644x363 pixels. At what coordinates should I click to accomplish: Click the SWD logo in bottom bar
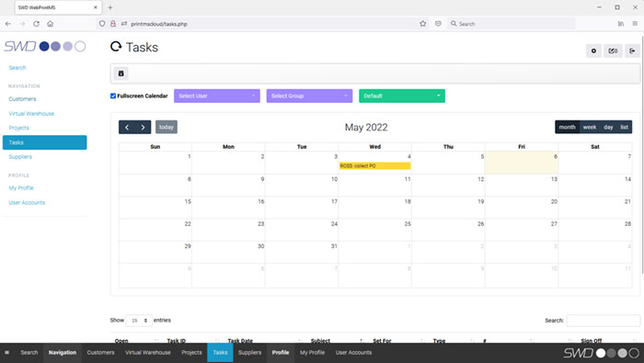tap(601, 353)
